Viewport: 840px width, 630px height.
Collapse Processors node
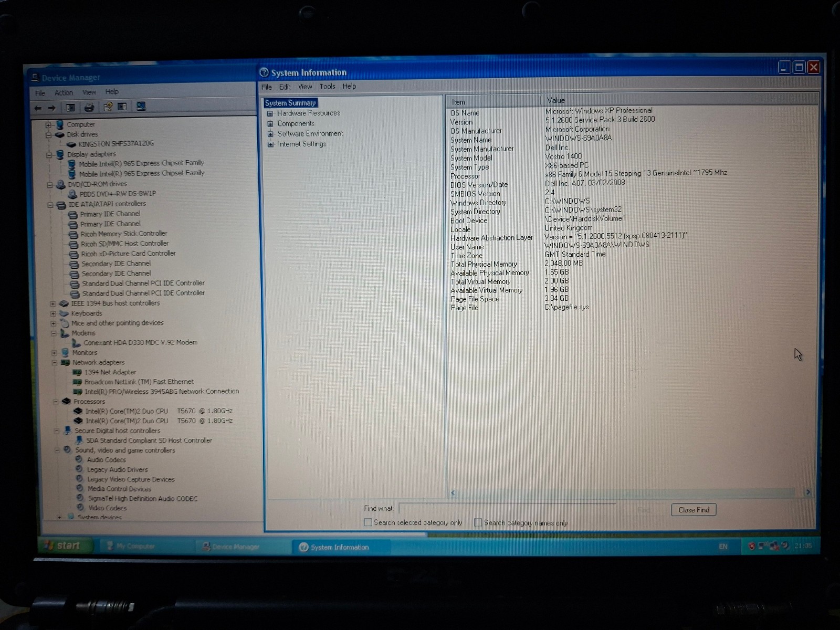point(56,402)
